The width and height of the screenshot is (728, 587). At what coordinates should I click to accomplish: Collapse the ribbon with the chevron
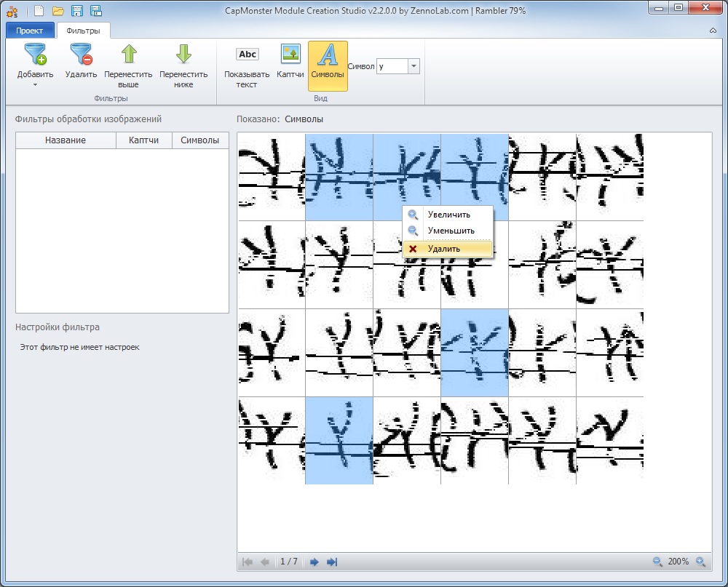click(713, 31)
